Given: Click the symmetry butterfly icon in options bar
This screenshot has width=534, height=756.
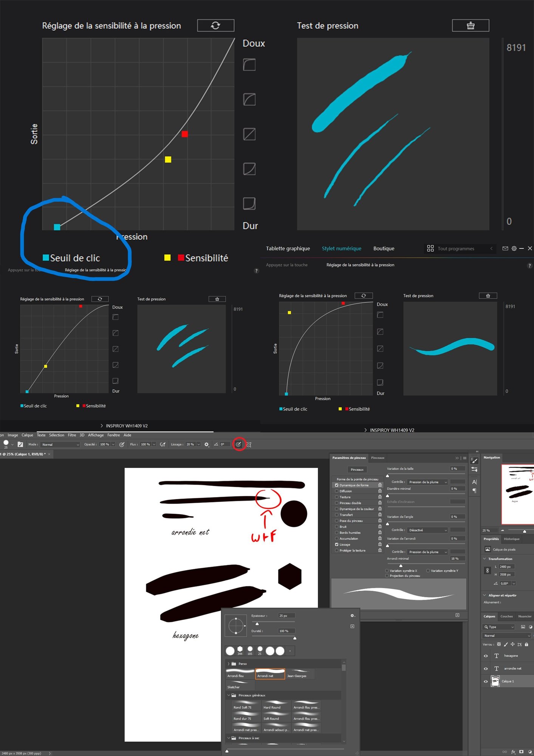Looking at the screenshot, I should tap(249, 445).
